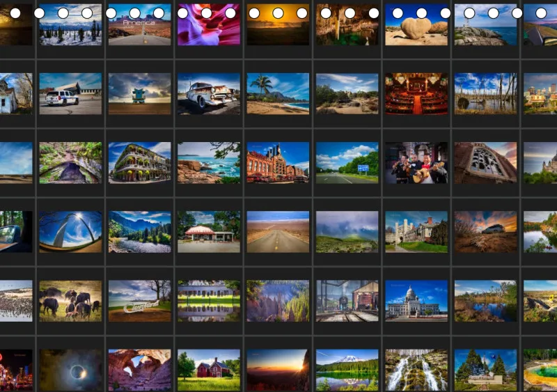This screenshot has width=557, height=392.
Task: Open the red theater interior photo
Action: tap(416, 94)
